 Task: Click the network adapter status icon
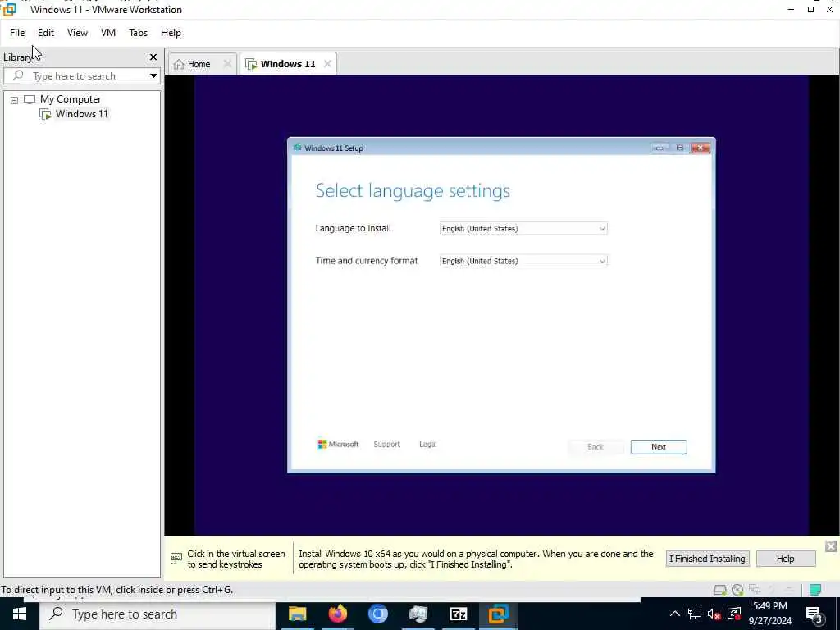coord(755,590)
